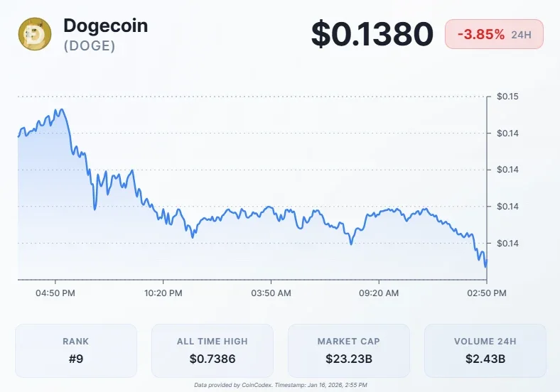Select the Volume 24H $2.43B card
This screenshot has height=392, width=560.
(x=485, y=350)
